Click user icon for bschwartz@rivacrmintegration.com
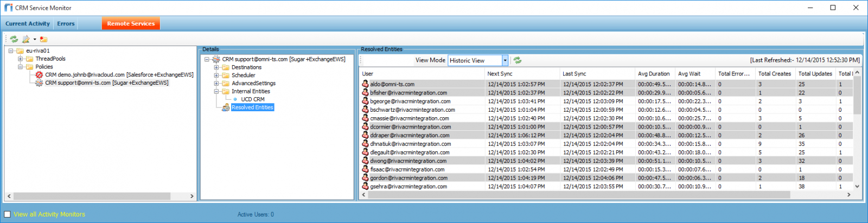The width and height of the screenshot is (868, 223). (366, 110)
